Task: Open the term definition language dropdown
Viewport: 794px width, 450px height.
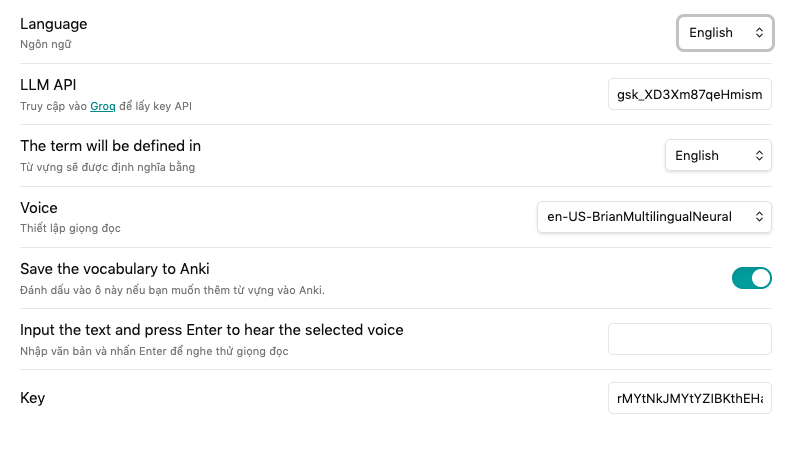Action: click(x=718, y=155)
